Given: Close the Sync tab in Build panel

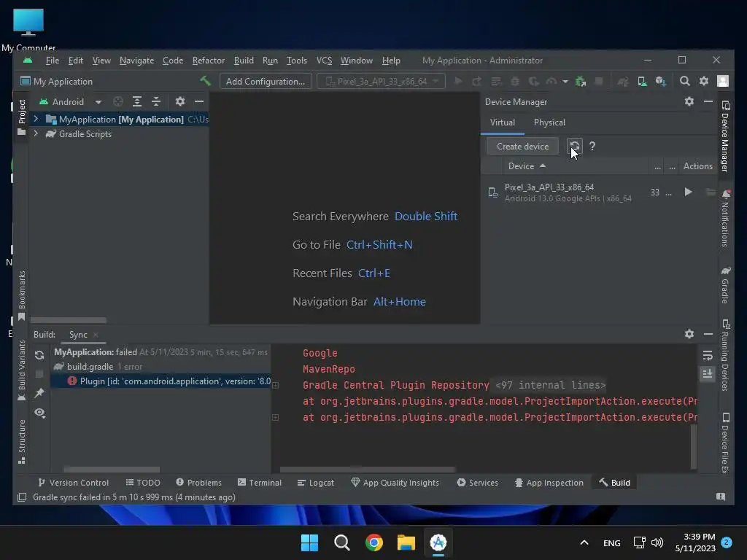Looking at the screenshot, I should [96, 335].
